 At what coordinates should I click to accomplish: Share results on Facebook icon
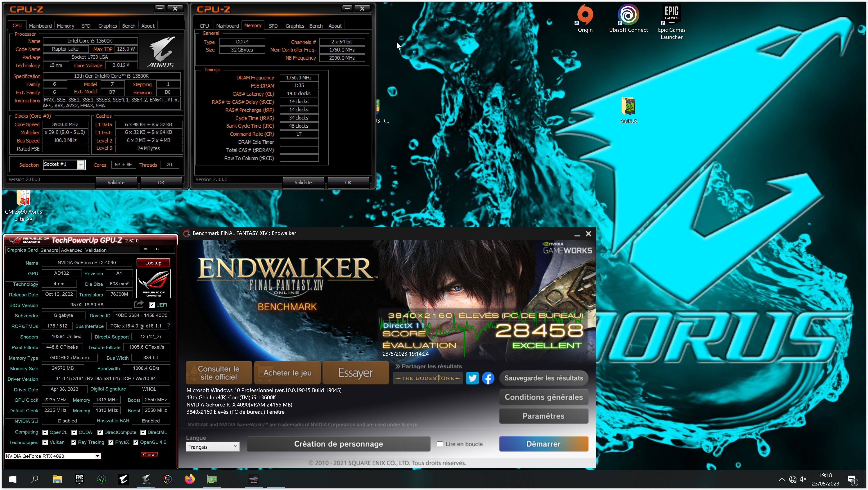[x=488, y=378]
